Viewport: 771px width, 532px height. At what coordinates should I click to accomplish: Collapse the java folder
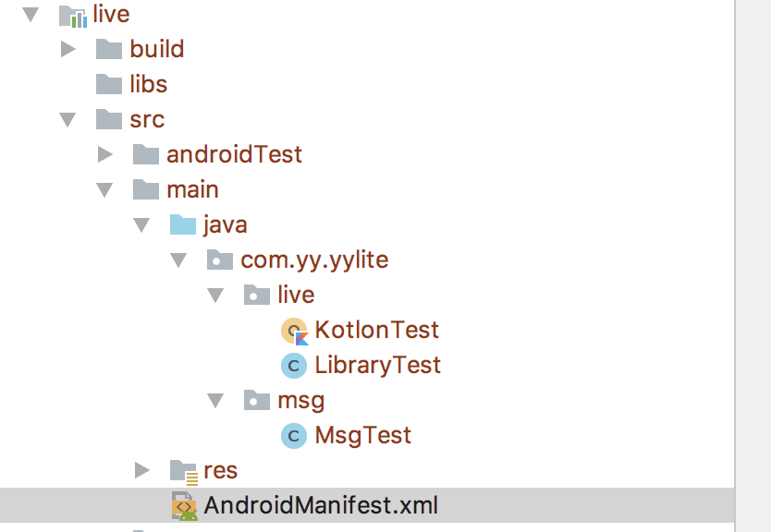(x=141, y=224)
